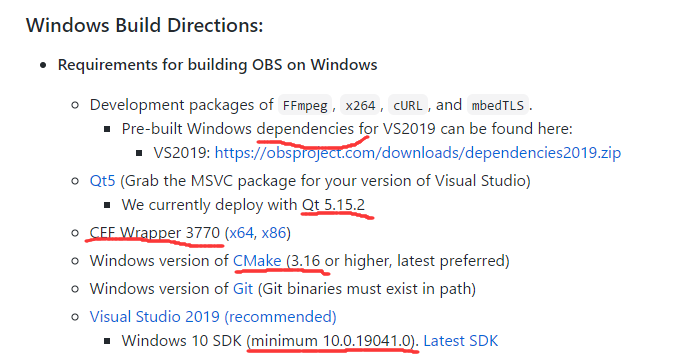Click the x264 code label

coord(360,105)
